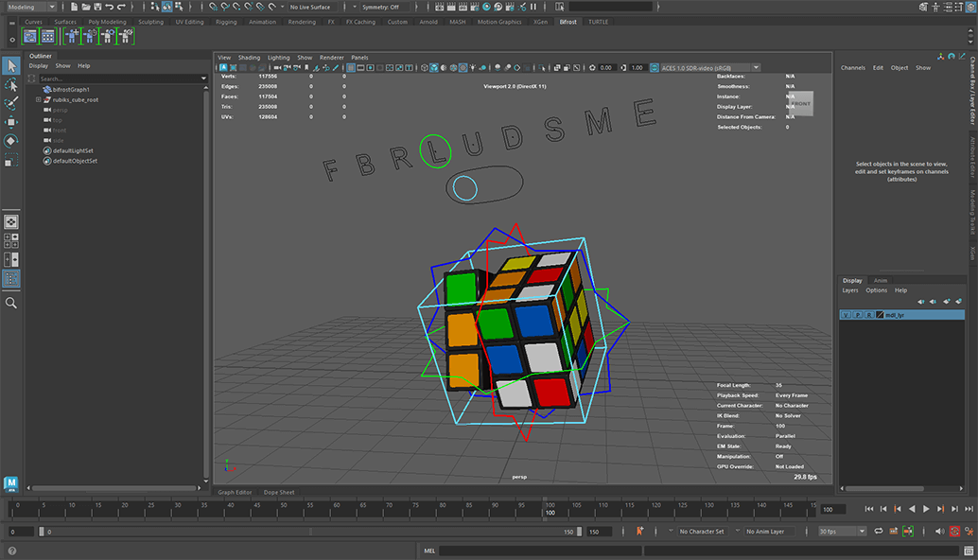Image resolution: width=978 pixels, height=560 pixels.
Task: Open the No Anim Layer dropdown arrow
Action: (x=738, y=532)
